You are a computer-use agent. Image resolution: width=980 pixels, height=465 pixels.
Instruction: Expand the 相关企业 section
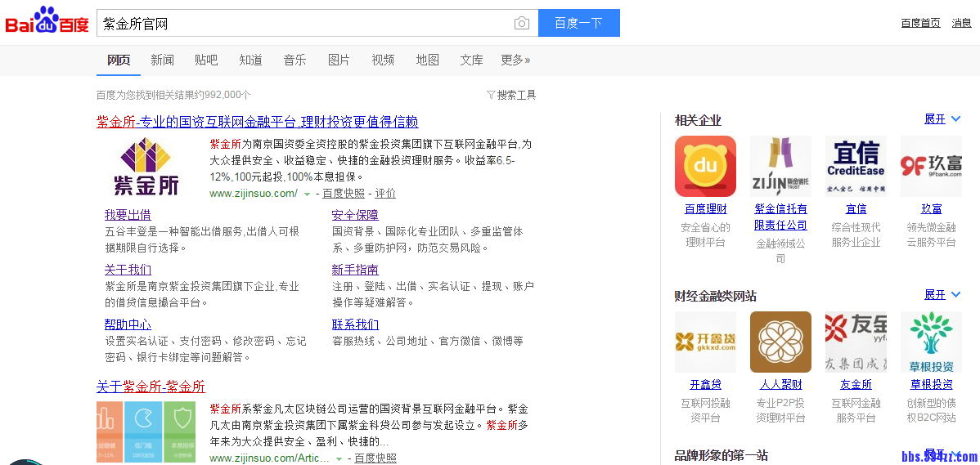coord(942,118)
